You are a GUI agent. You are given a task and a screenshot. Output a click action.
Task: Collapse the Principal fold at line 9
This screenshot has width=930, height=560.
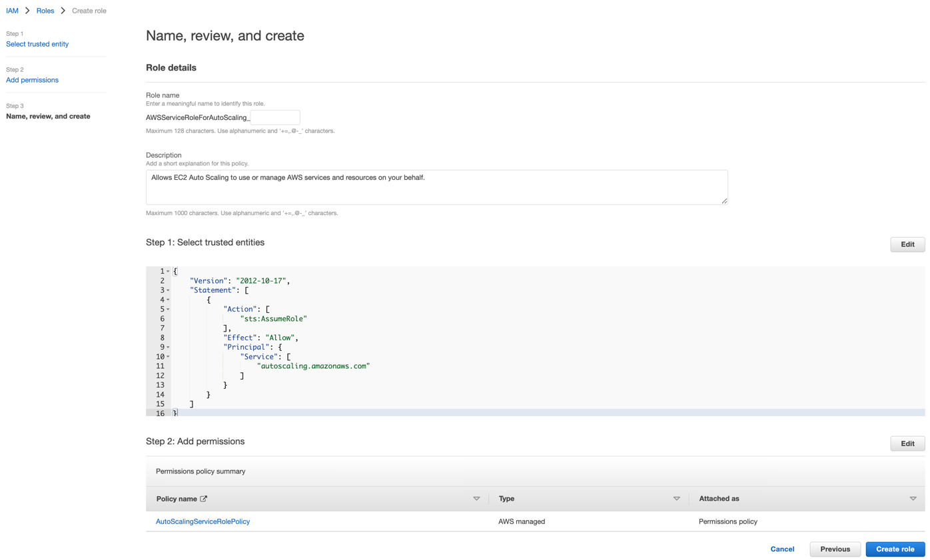pos(168,347)
